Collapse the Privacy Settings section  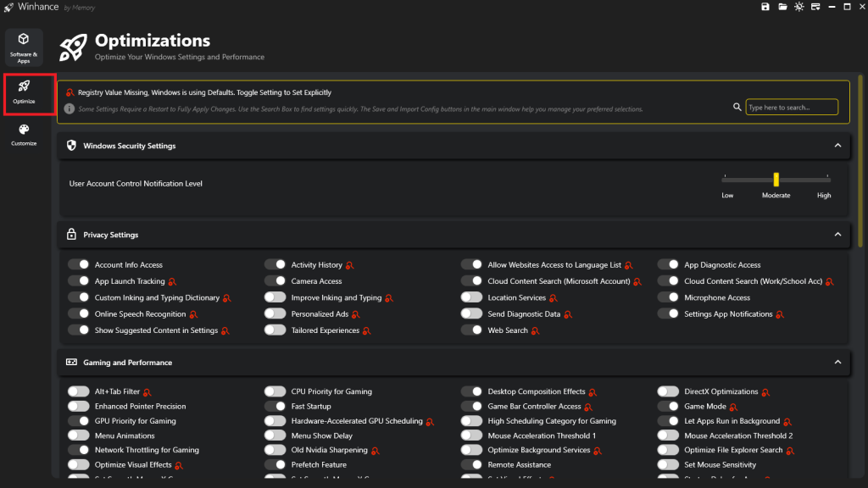[x=837, y=235]
